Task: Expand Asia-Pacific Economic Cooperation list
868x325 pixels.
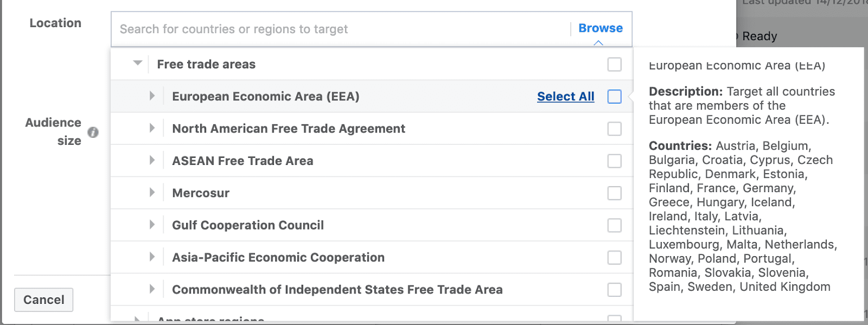Action: [152, 257]
